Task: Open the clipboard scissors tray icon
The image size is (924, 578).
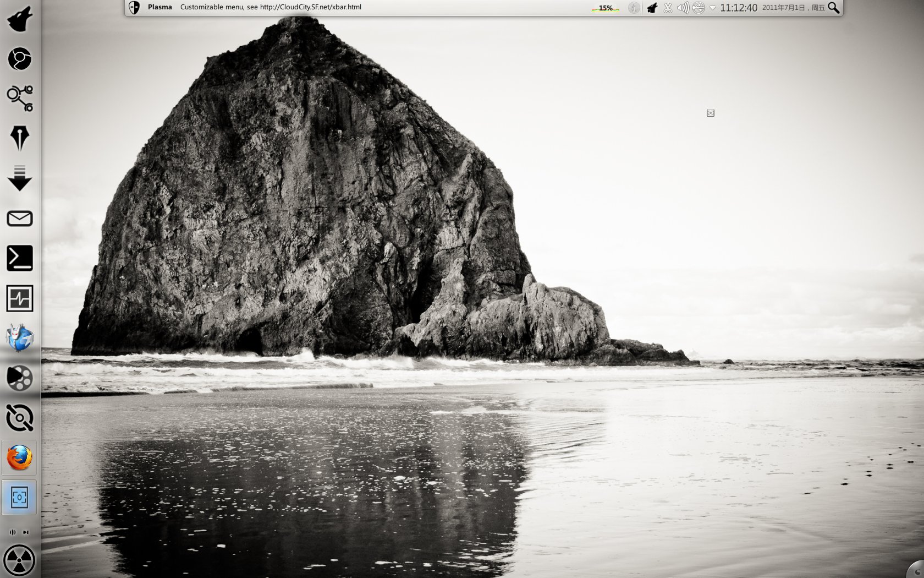Action: tap(668, 8)
